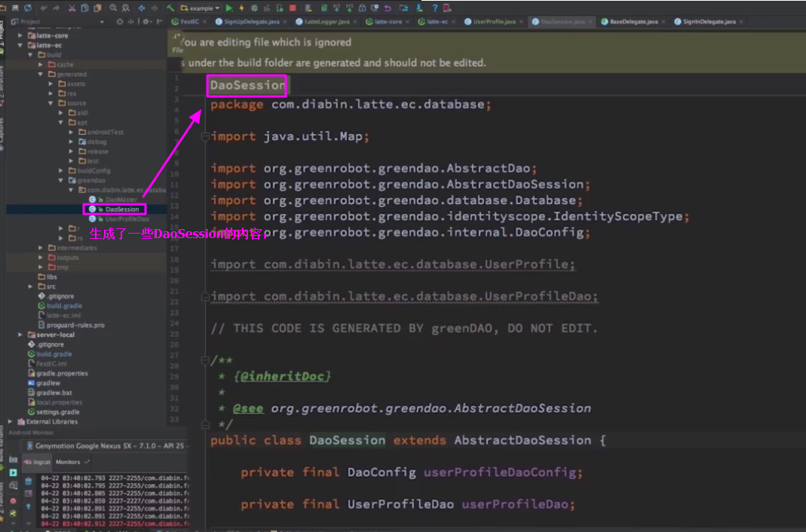Click the Synchronize refresh icon
The width and height of the screenshot is (806, 532).
[28, 8]
